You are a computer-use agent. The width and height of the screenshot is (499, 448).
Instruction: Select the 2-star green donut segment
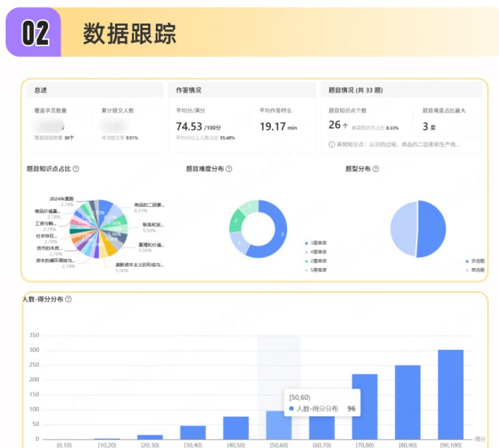pyautogui.click(x=236, y=220)
